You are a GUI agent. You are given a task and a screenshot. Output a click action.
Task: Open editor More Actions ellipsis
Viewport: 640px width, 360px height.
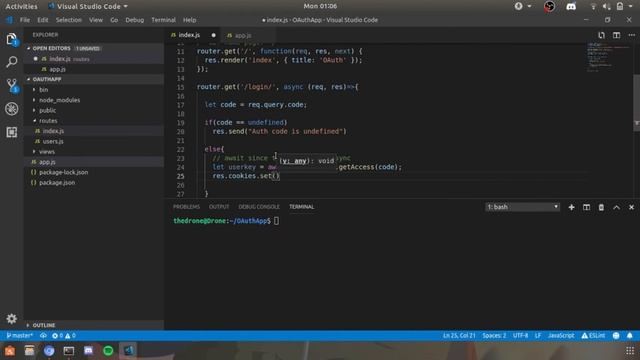[x=631, y=35]
